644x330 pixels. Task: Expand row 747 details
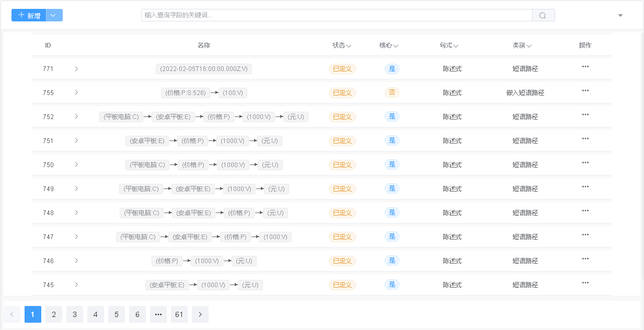coord(76,237)
